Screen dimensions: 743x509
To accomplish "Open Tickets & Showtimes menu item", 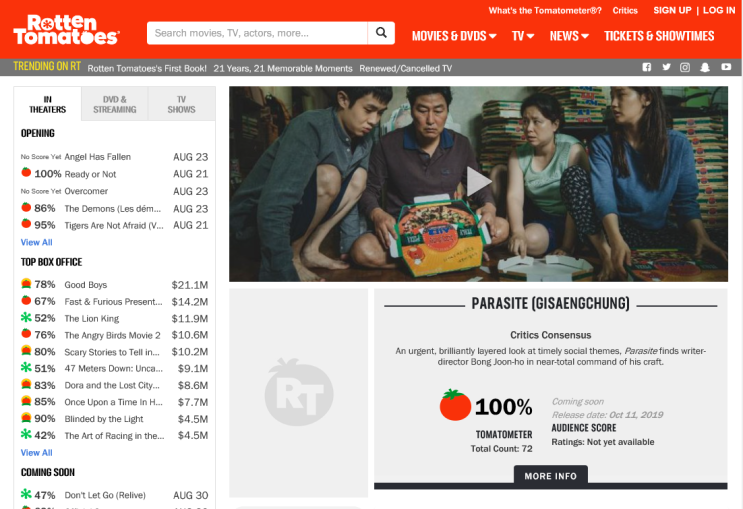I will click(x=659, y=36).
